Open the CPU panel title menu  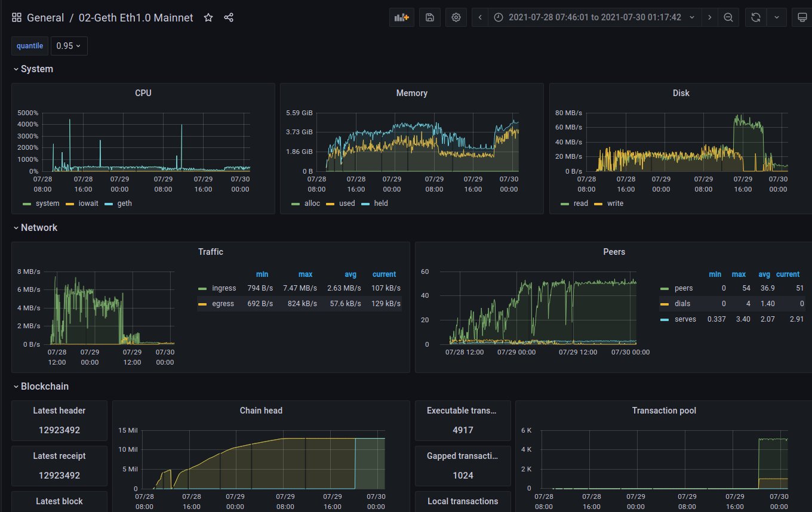pyautogui.click(x=143, y=93)
